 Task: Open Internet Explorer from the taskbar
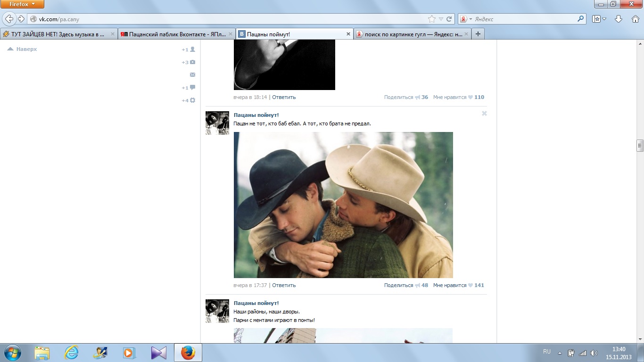(x=71, y=353)
